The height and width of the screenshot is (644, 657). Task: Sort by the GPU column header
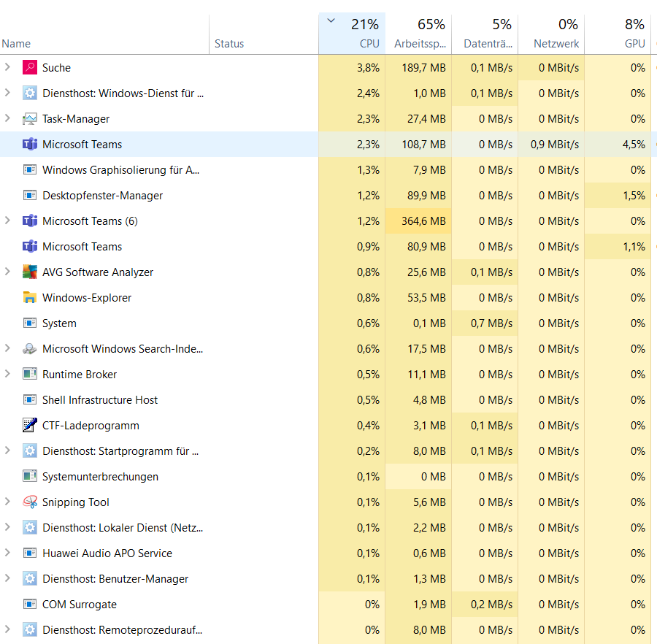pyautogui.click(x=618, y=34)
